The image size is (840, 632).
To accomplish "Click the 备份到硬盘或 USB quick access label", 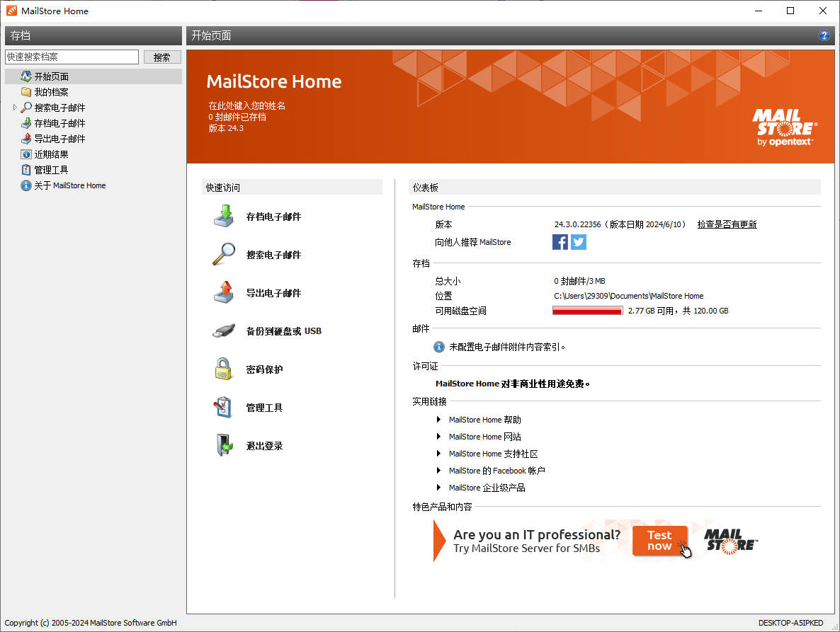I will (x=283, y=331).
